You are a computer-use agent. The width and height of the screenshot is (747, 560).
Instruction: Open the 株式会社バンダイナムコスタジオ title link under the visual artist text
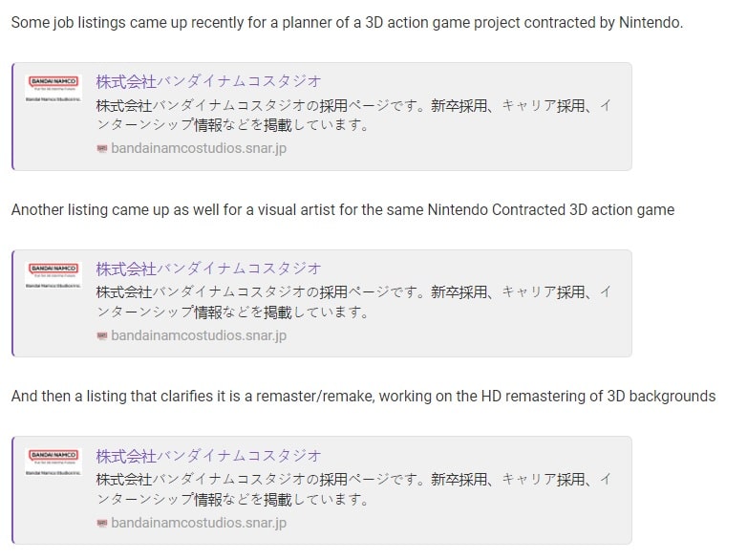point(208,269)
